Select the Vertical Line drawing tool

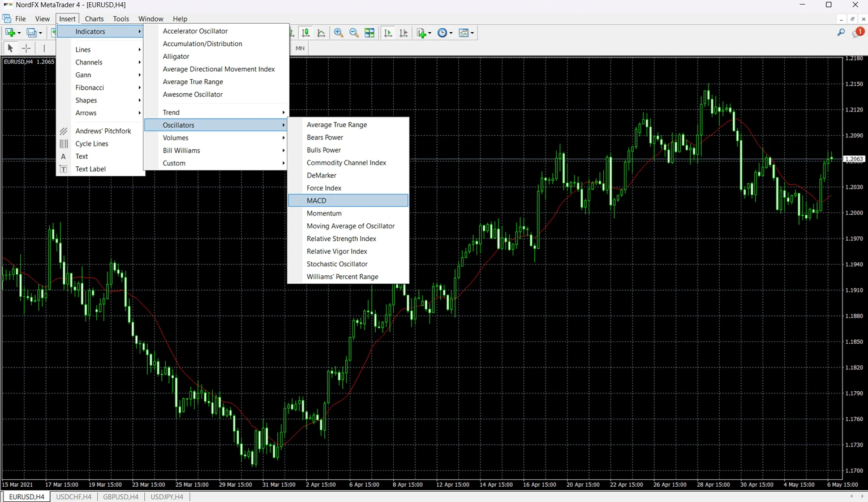[44, 48]
